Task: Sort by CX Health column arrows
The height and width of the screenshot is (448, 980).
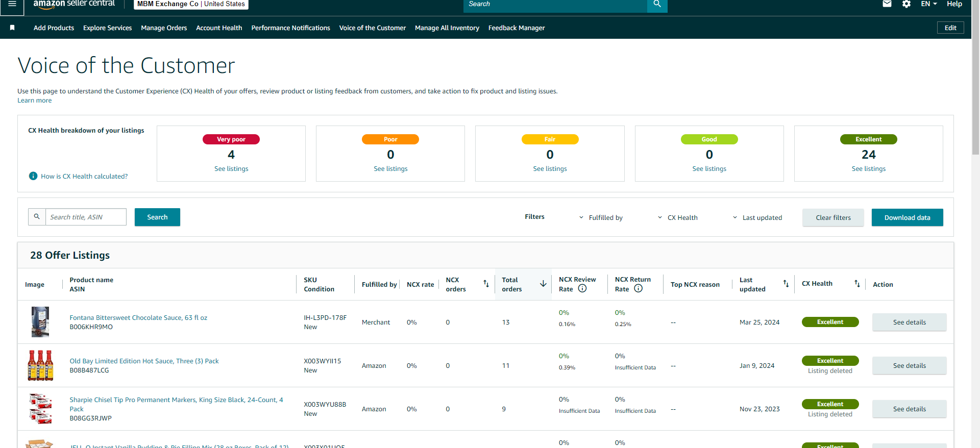Action: pyautogui.click(x=857, y=284)
